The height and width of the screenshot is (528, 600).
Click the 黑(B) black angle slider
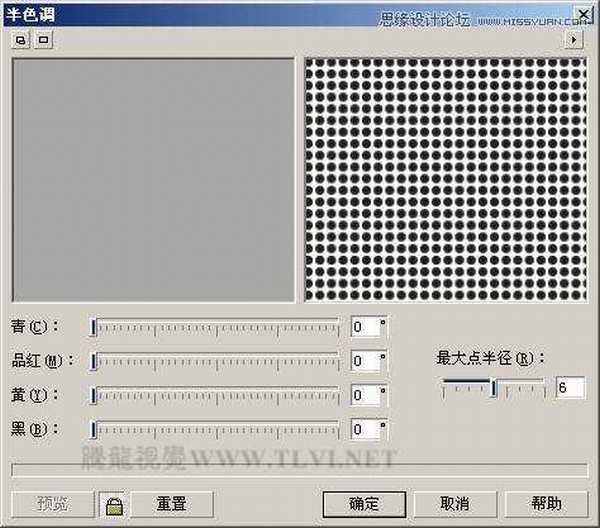[215, 429]
